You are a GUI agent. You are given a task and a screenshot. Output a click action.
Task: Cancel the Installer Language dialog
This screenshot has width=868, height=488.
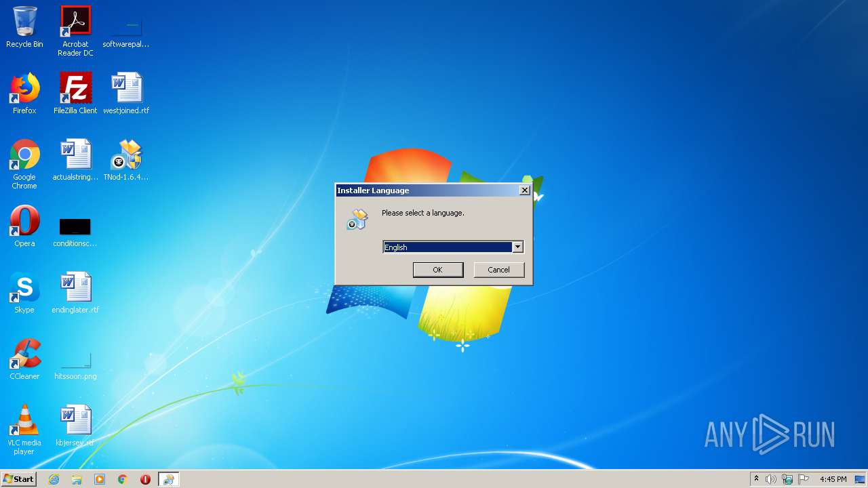[x=499, y=270]
